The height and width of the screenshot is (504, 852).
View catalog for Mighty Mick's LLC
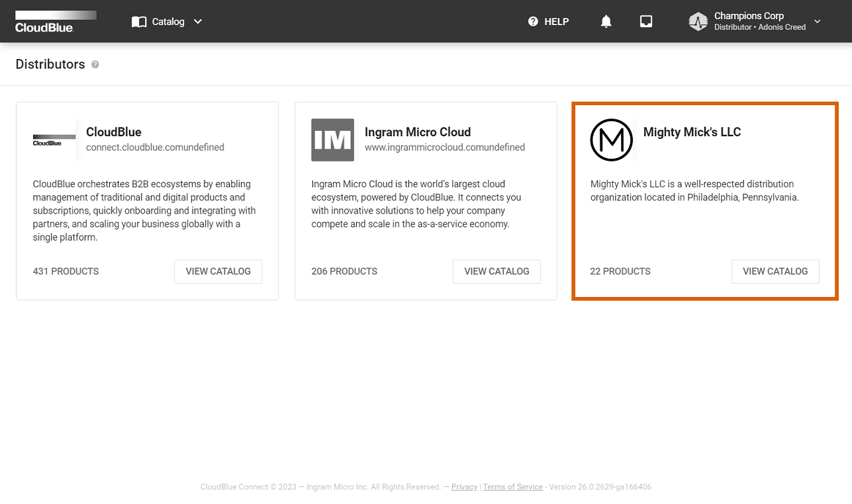[775, 271]
